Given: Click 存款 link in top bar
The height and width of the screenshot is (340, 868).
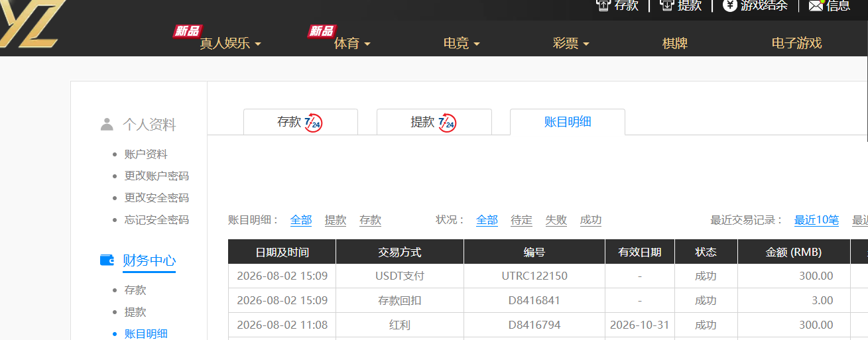Looking at the screenshot, I should tap(627, 5).
